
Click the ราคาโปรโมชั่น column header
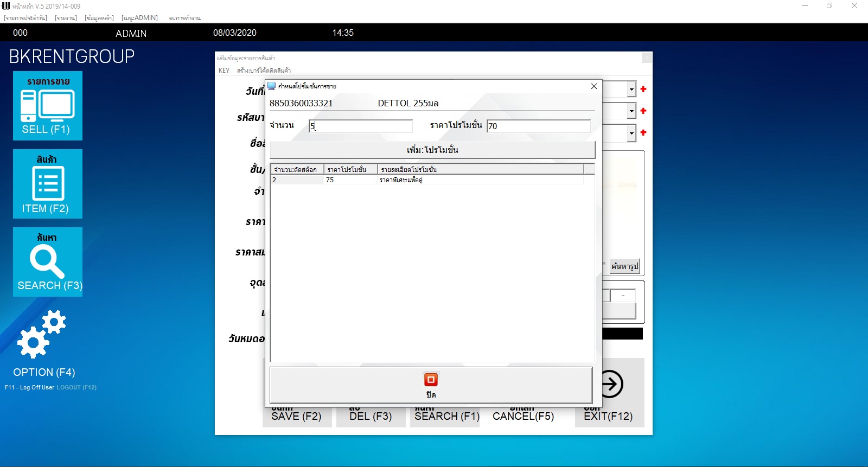[350, 169]
